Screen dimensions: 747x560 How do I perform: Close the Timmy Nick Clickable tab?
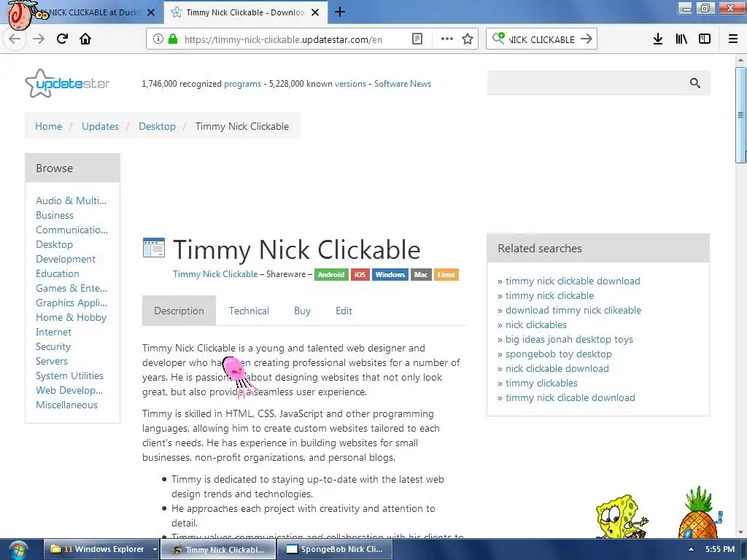pyautogui.click(x=315, y=12)
